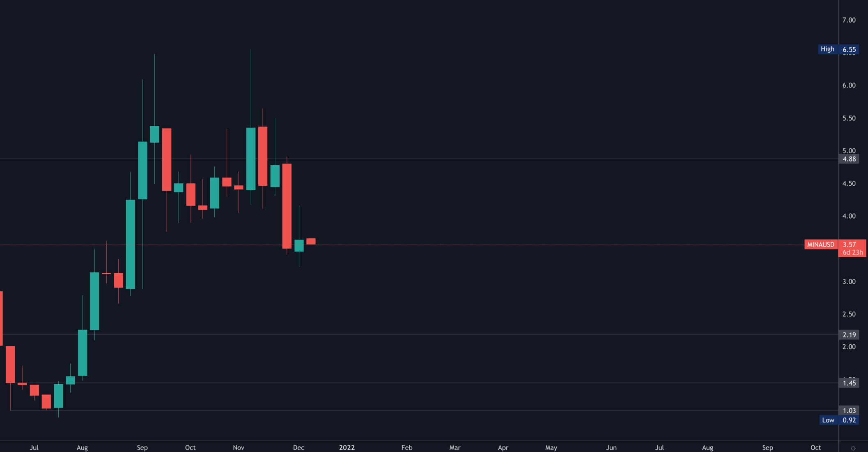
Task: Click the Nov label on time axis
Action: (x=238, y=447)
